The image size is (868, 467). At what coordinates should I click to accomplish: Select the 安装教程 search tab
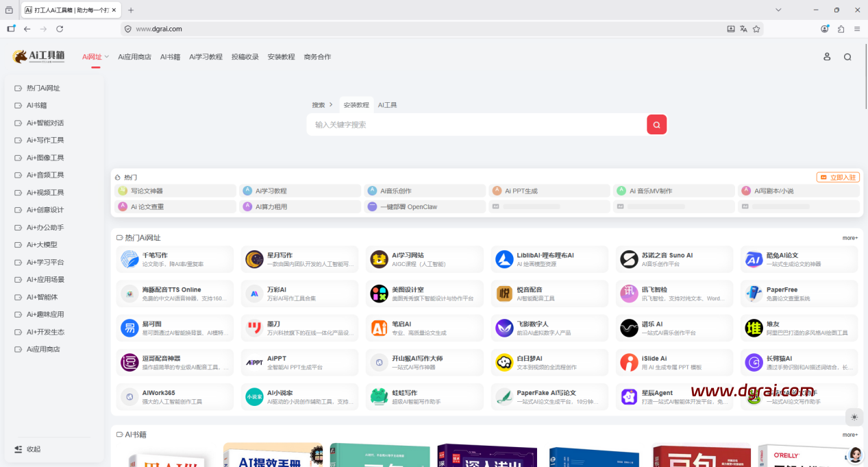point(356,105)
